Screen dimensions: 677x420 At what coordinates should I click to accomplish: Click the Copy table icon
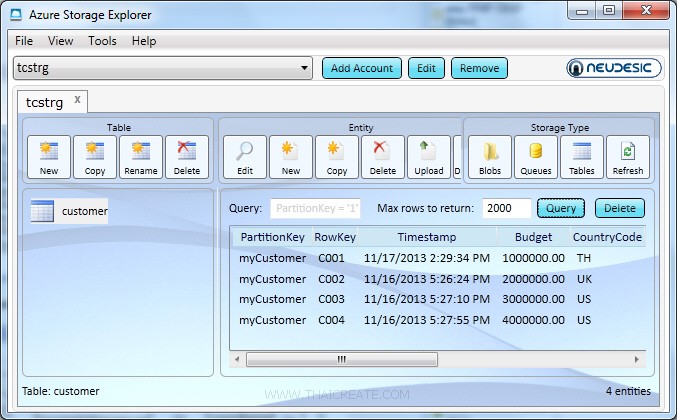95,157
